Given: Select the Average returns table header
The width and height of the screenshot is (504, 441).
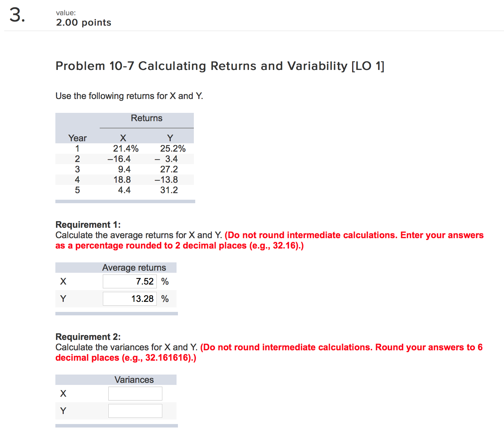Looking at the screenshot, I should click(x=134, y=267).
